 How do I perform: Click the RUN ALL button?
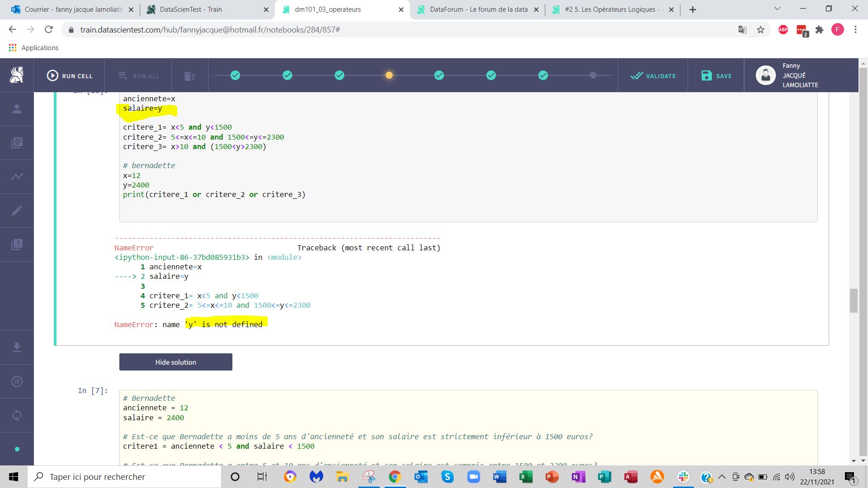coord(139,76)
